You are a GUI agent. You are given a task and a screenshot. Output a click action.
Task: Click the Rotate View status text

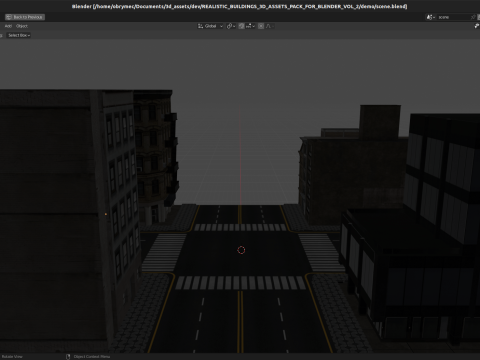[x=12, y=357]
